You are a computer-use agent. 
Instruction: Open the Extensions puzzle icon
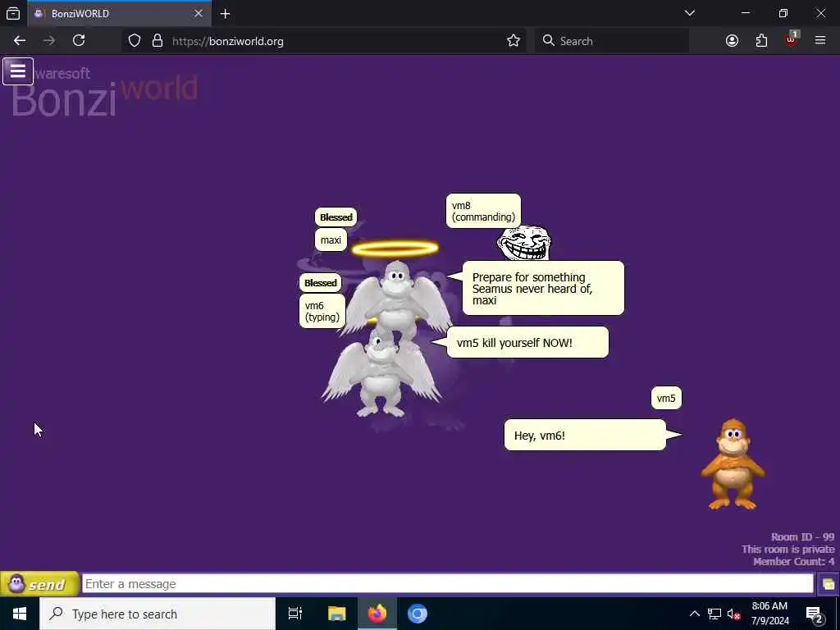click(x=761, y=41)
